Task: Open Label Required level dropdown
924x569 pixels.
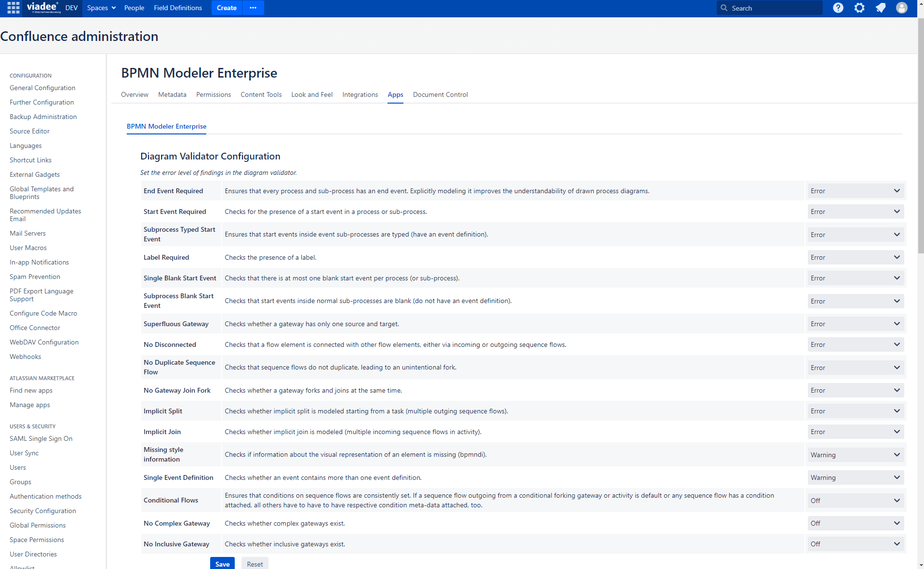Action: click(856, 257)
